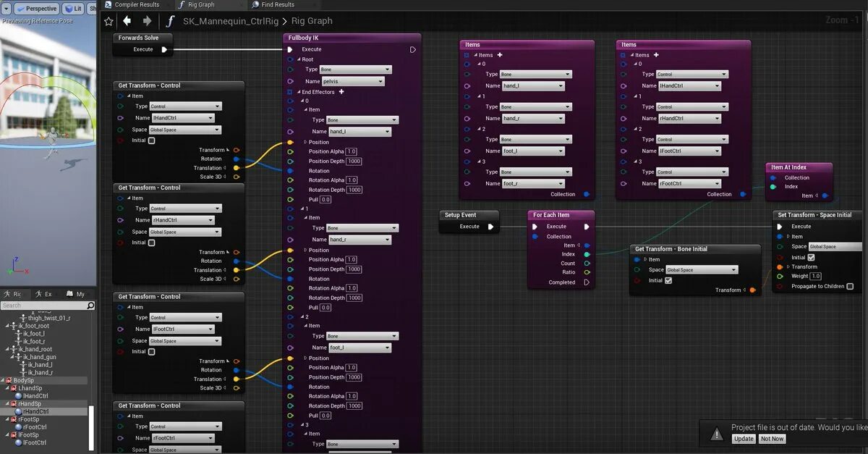This screenshot has width=868, height=454.
Task: Add item to the bone Items node
Action: coord(499,55)
